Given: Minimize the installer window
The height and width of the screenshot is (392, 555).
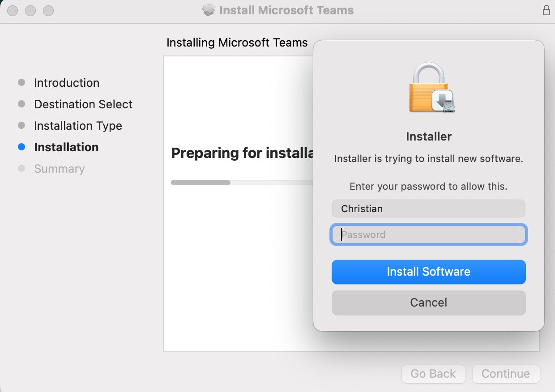Looking at the screenshot, I should [x=30, y=10].
